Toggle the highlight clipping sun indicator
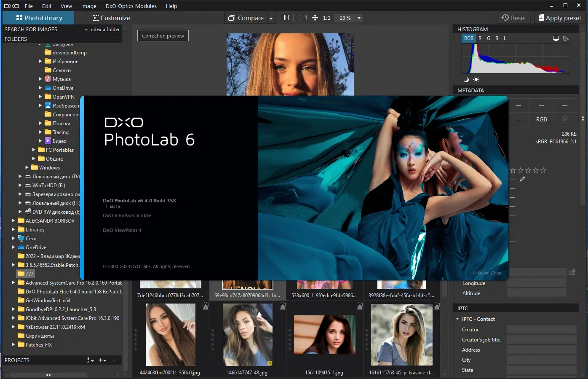This screenshot has width=588, height=379. pos(476,79)
